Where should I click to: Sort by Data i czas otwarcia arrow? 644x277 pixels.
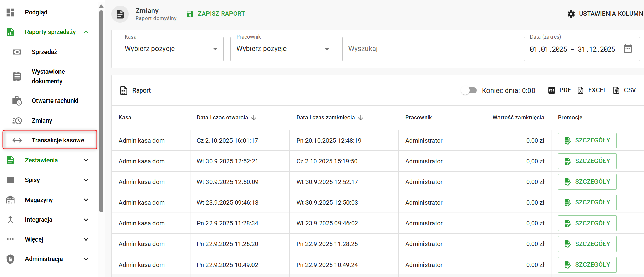pyautogui.click(x=254, y=118)
